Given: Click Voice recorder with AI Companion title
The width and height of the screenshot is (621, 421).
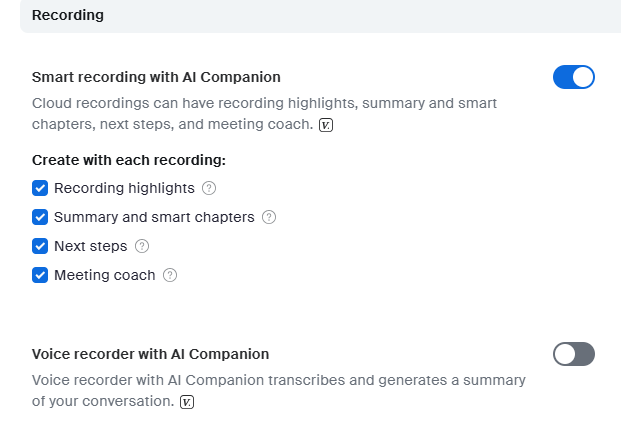Looking at the screenshot, I should pos(150,354).
